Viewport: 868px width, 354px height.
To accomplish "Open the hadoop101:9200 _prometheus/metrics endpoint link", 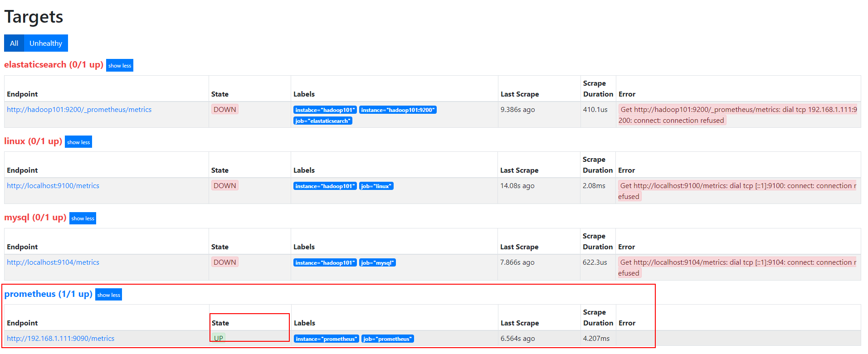I will pos(79,109).
